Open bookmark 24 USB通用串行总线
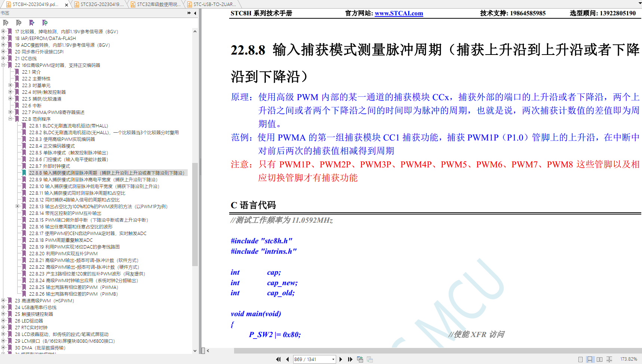642x364 pixels. coord(36,307)
